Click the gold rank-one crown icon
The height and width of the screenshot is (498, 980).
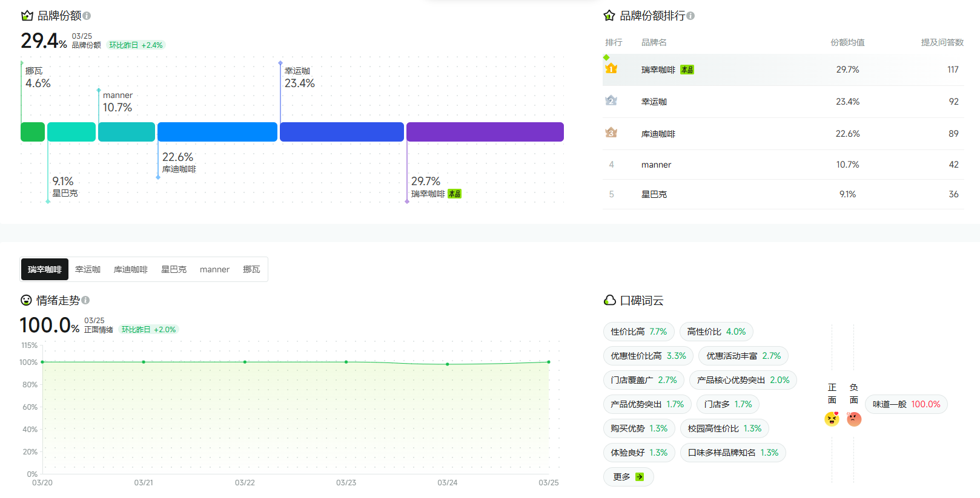point(611,69)
